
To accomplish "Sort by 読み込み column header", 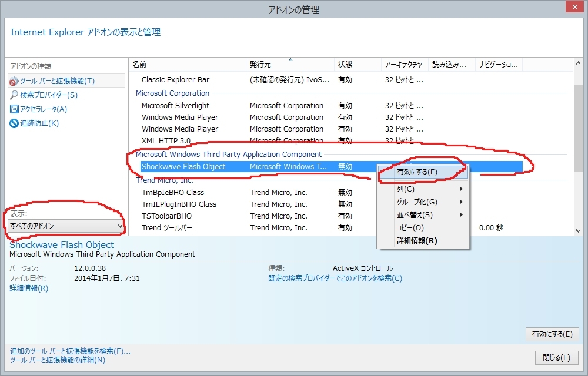I will [x=452, y=65].
